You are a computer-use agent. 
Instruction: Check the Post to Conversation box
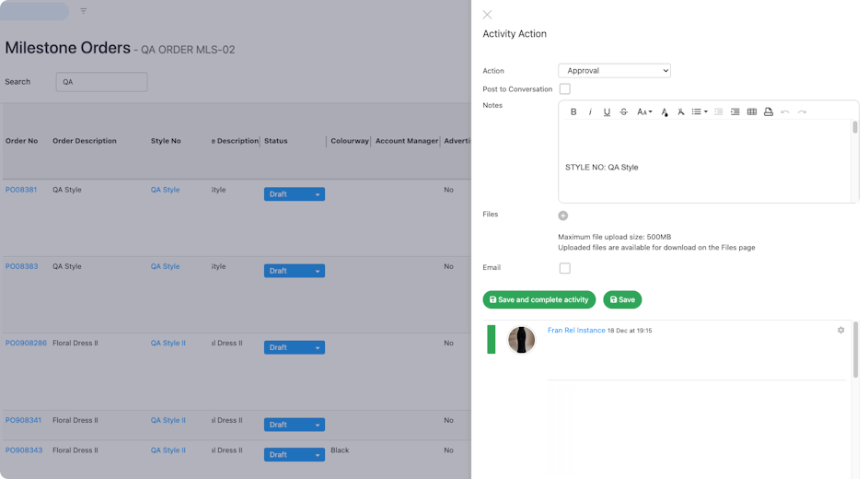[565, 89]
